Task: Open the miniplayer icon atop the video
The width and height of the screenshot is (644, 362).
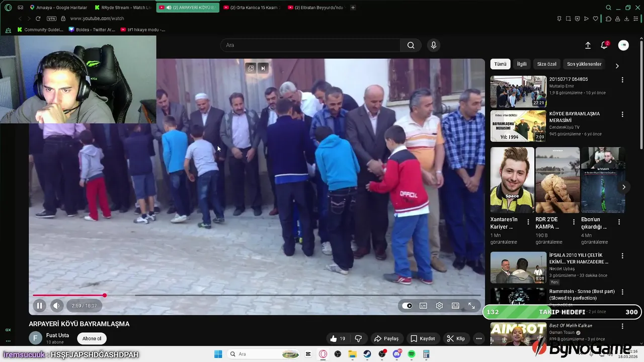Action: coord(251,68)
